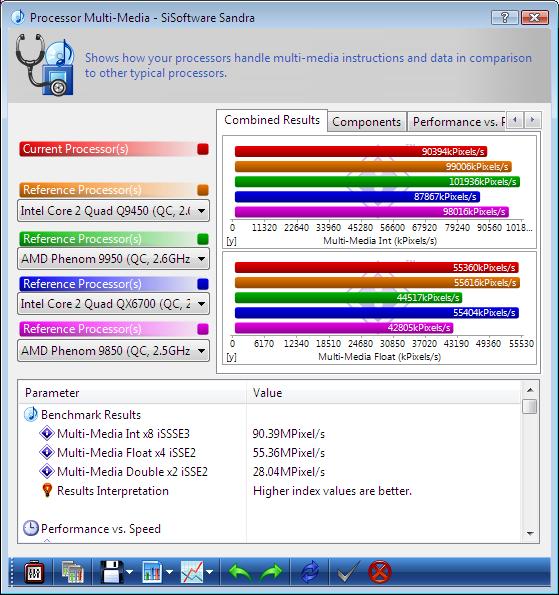Click the 90.39MPixel/s value

[x=289, y=434]
